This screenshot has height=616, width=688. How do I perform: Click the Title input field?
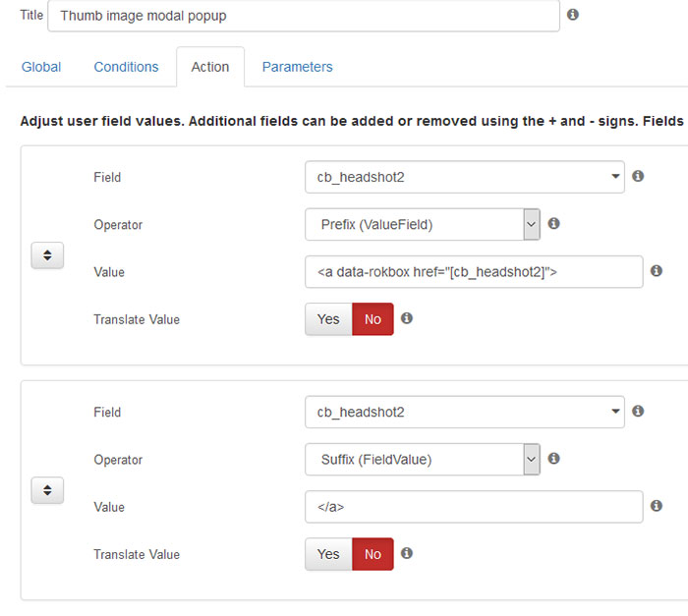pyautogui.click(x=304, y=16)
